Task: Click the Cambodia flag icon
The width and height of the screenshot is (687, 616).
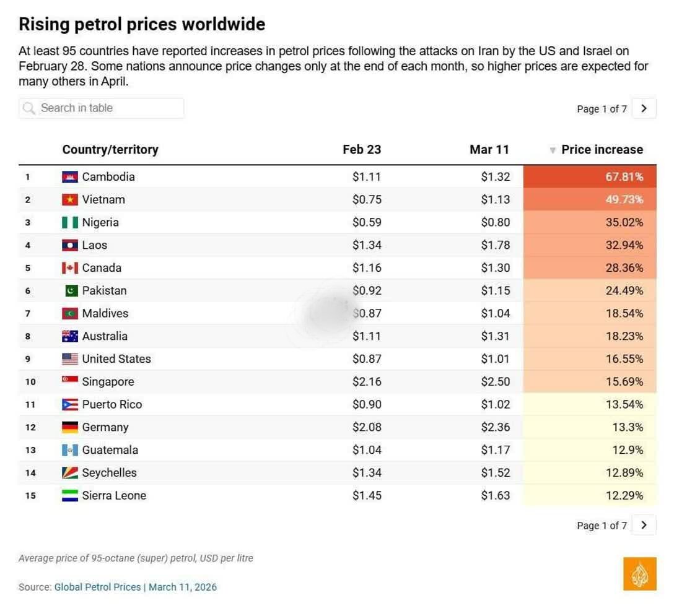Action: click(70, 177)
